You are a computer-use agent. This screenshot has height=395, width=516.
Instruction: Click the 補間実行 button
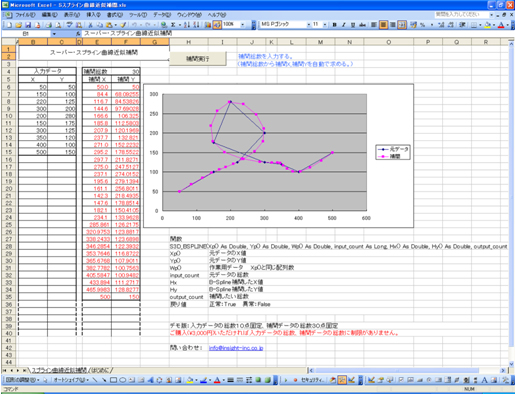198,59
